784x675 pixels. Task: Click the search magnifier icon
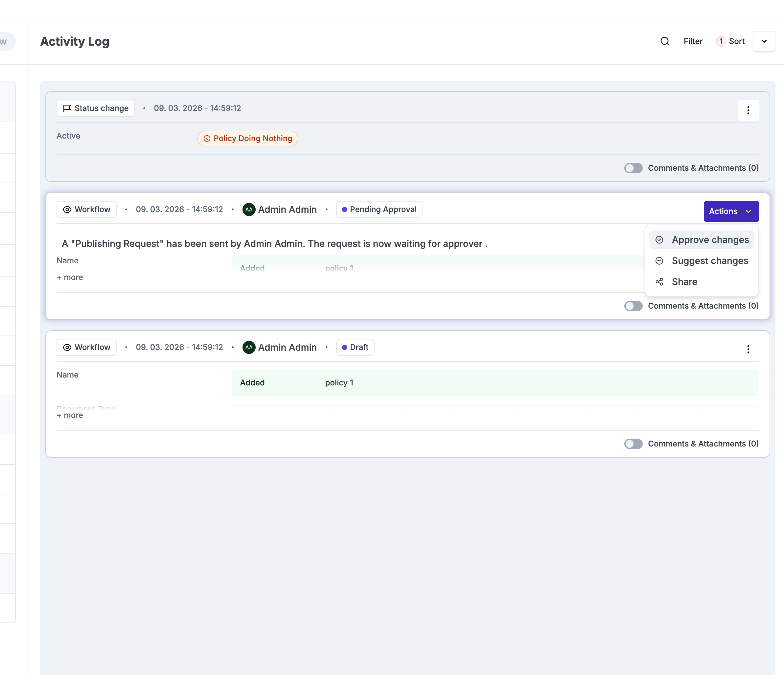coord(665,41)
